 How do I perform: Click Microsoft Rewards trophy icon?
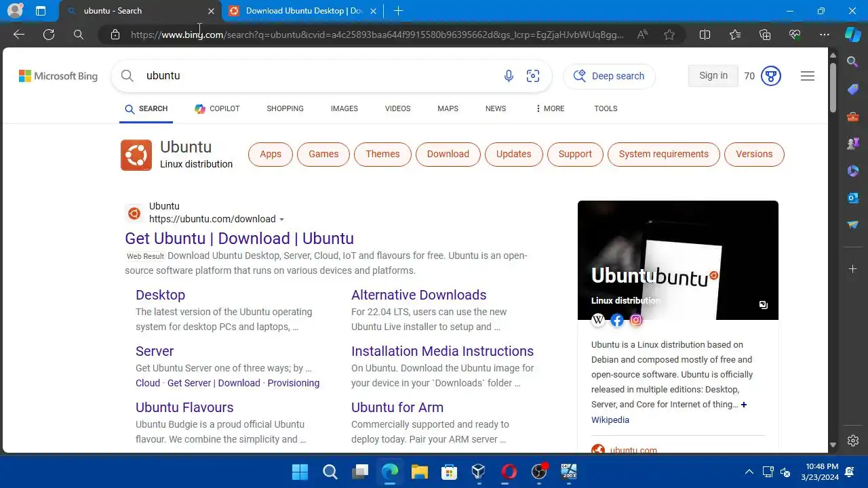[x=771, y=76]
